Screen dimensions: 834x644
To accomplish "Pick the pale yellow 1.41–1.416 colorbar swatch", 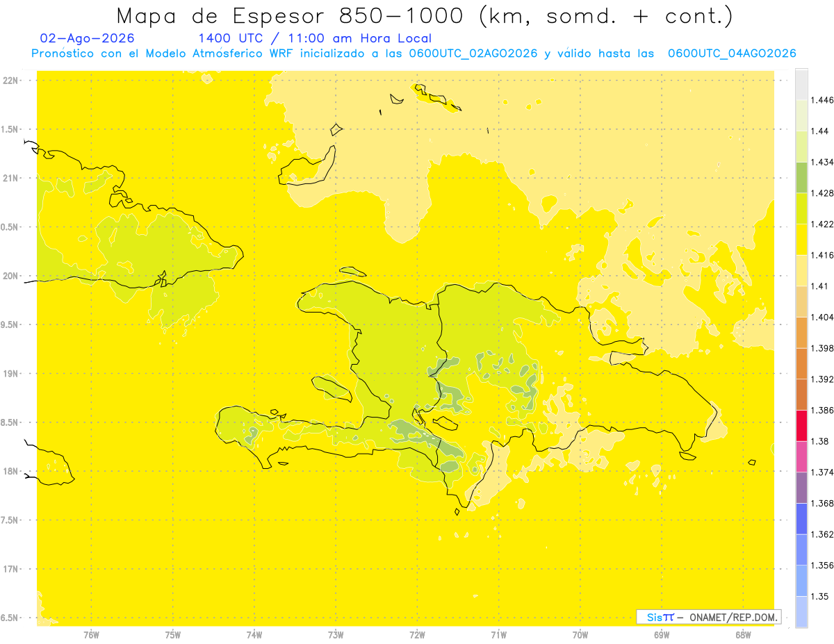I will (801, 270).
